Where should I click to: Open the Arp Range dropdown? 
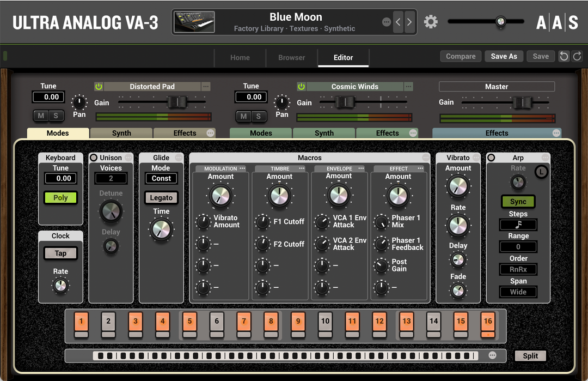coord(518,246)
